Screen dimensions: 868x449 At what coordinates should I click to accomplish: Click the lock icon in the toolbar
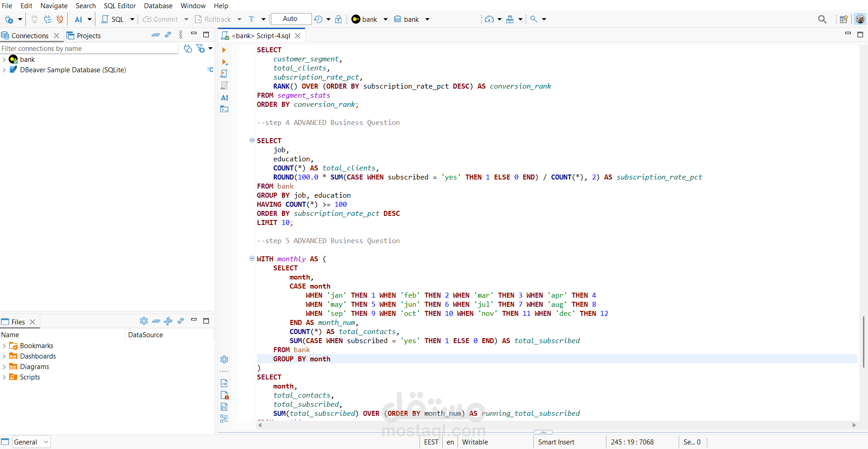(x=338, y=20)
